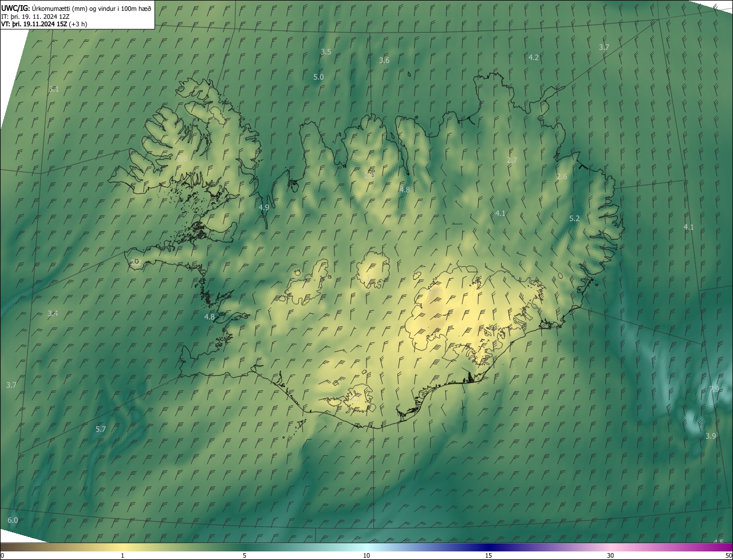The image size is (733, 560).
Task: Click the 2.7 value in northeast Iceland
Action: pos(512,160)
